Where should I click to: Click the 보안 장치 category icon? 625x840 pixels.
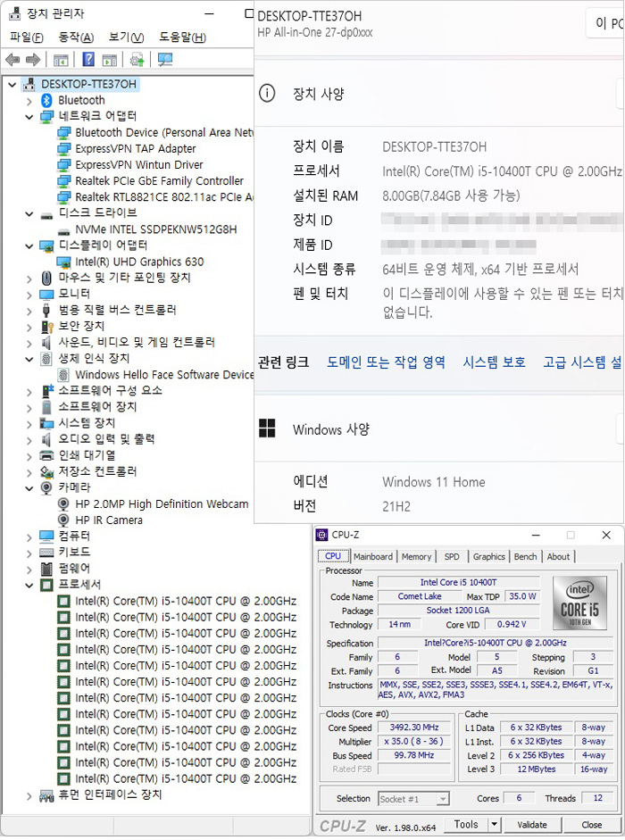point(46,326)
